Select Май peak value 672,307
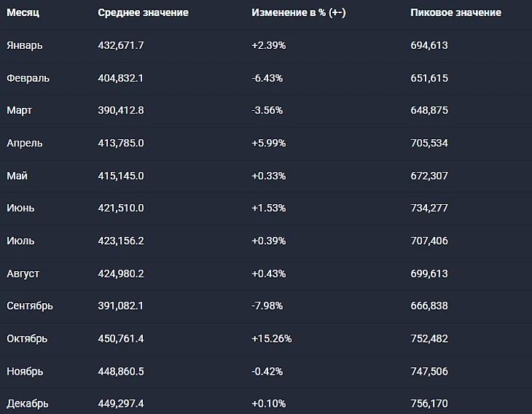532x414 pixels. coord(429,176)
